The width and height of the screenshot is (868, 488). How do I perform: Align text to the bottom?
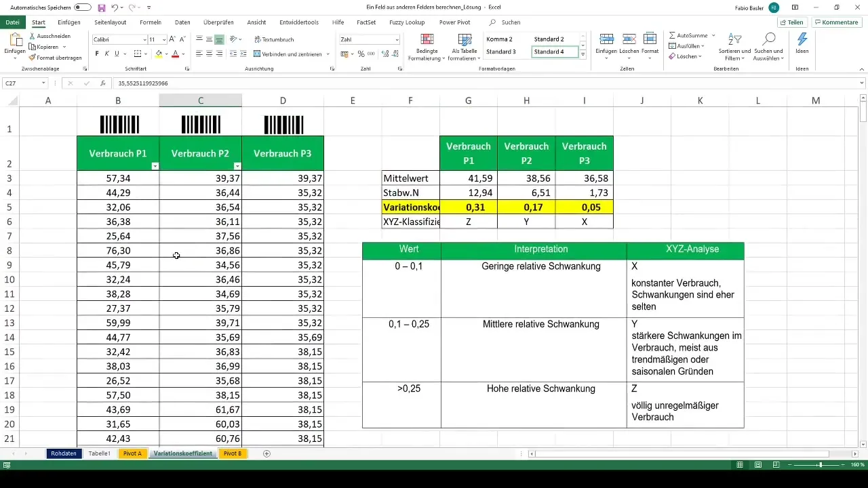tap(220, 39)
